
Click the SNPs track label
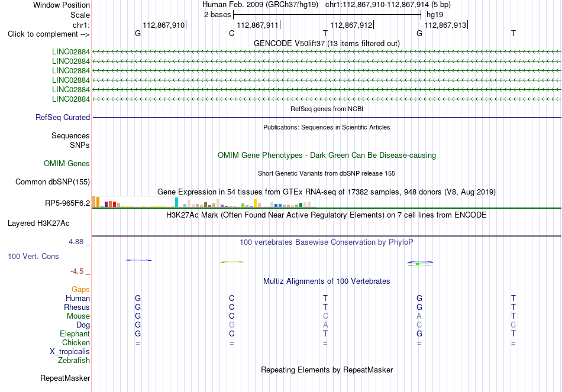80,145
